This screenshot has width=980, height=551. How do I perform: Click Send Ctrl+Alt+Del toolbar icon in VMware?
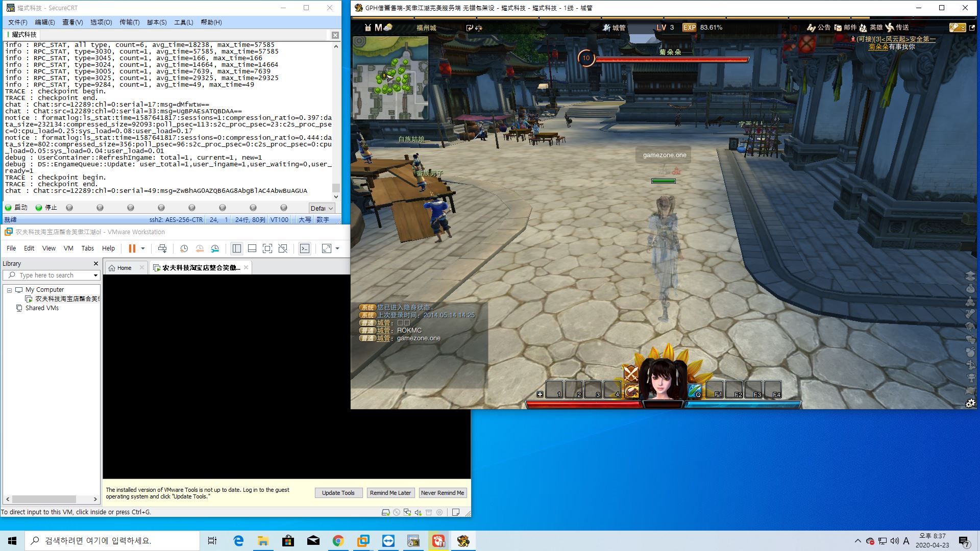tap(162, 248)
